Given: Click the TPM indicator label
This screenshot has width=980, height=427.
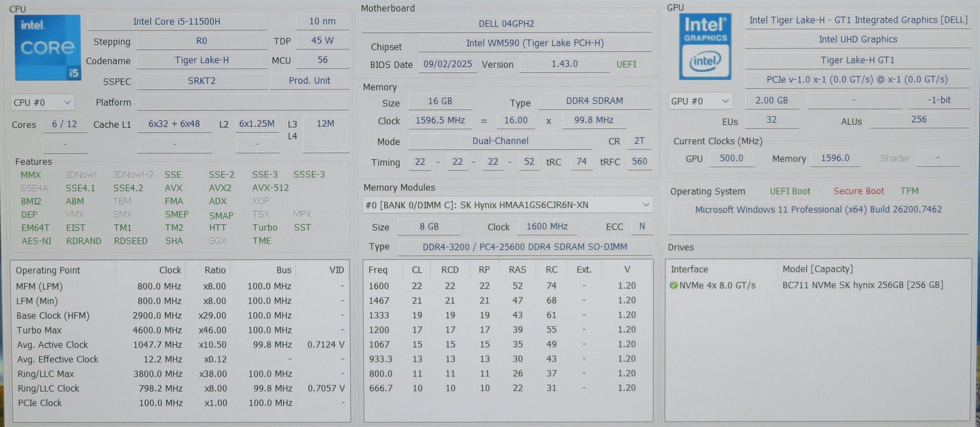Looking at the screenshot, I should 909,191.
